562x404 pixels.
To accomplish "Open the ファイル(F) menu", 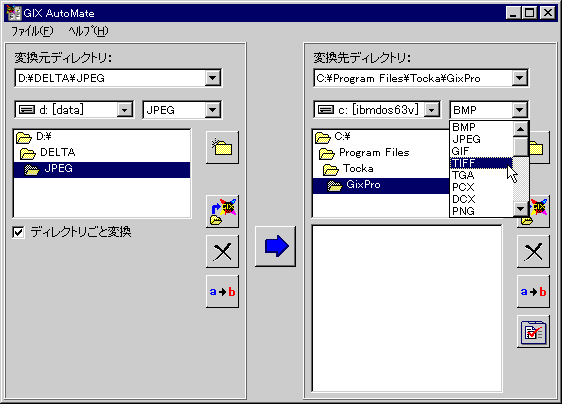I will [x=32, y=31].
